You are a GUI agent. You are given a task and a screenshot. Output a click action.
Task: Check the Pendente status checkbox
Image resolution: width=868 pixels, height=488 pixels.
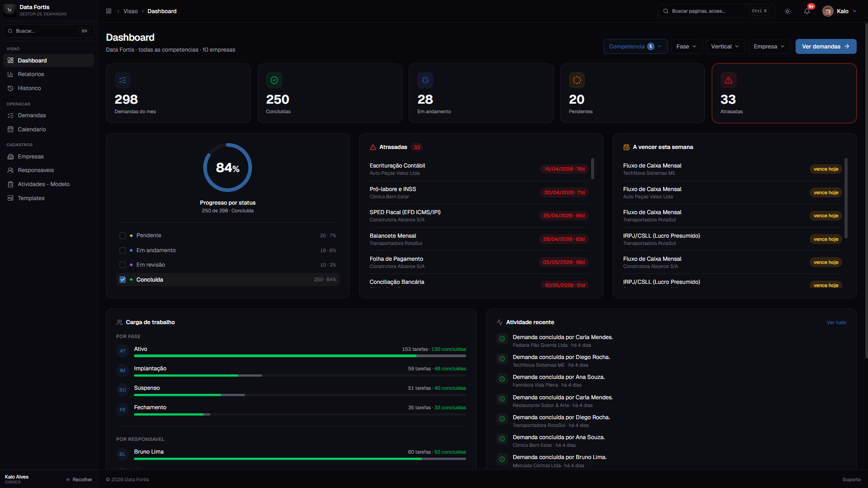pos(123,235)
